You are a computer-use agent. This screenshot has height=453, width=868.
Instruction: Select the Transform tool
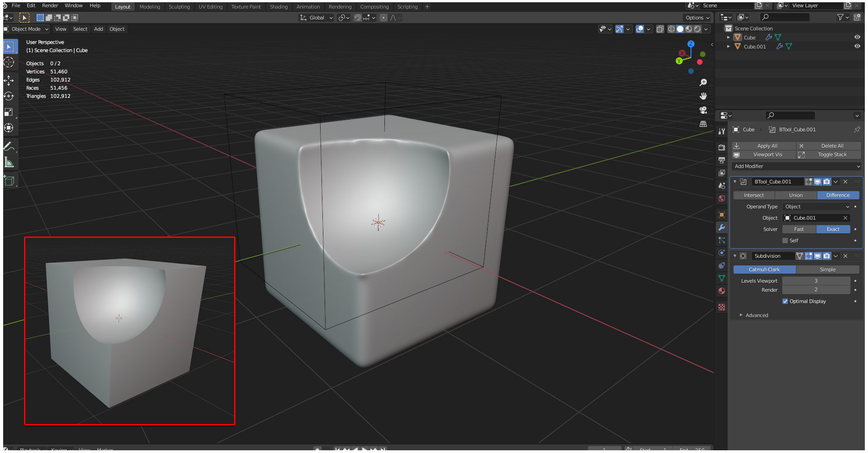[x=9, y=128]
